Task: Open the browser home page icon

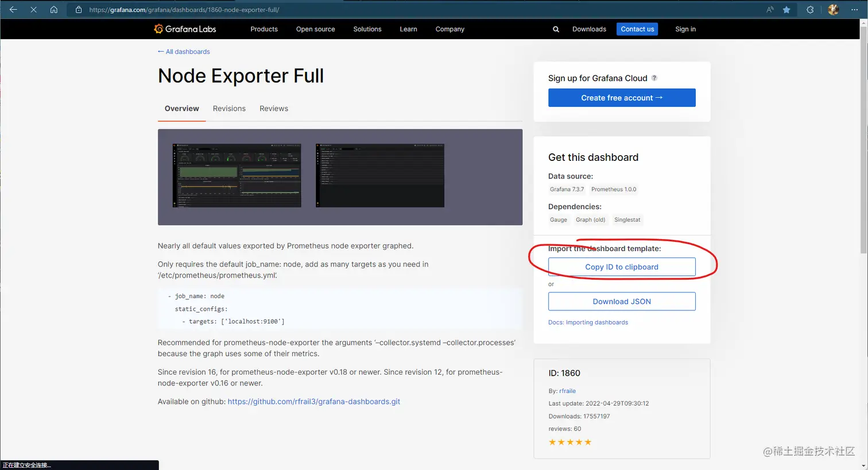Action: tap(53, 10)
